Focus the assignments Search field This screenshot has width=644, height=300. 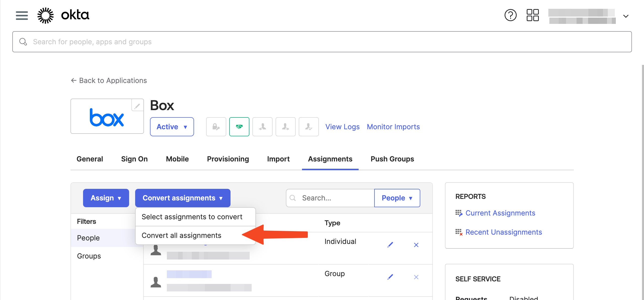330,198
